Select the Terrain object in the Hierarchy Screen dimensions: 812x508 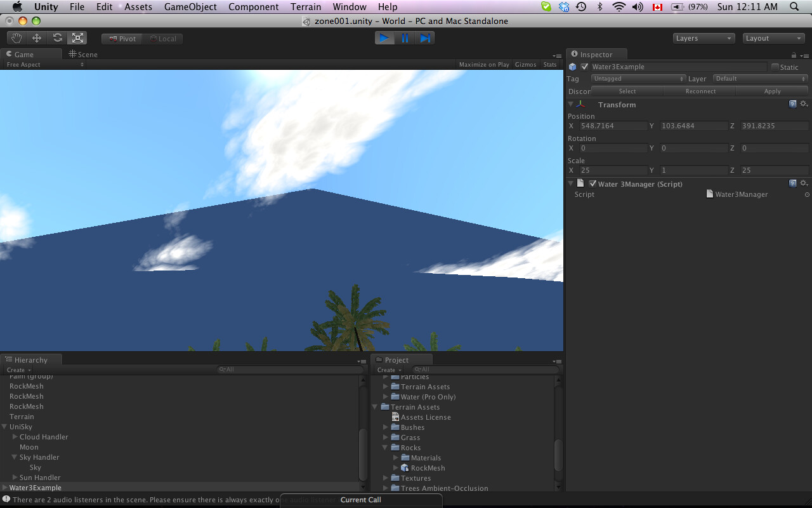[22, 416]
